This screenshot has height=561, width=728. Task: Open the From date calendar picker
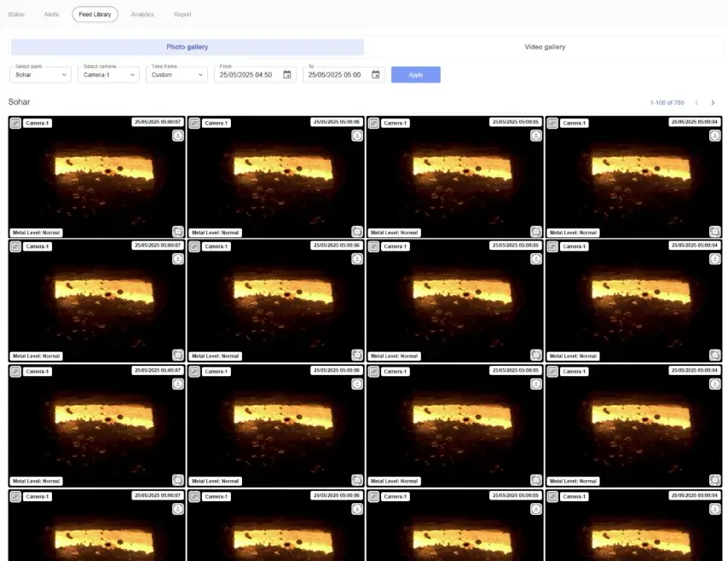(x=287, y=75)
